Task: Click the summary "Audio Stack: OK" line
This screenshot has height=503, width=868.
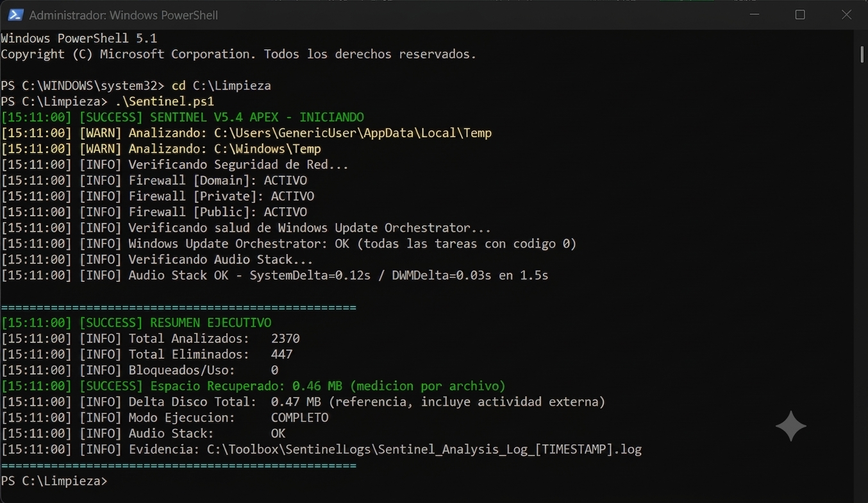Action: pyautogui.click(x=143, y=434)
